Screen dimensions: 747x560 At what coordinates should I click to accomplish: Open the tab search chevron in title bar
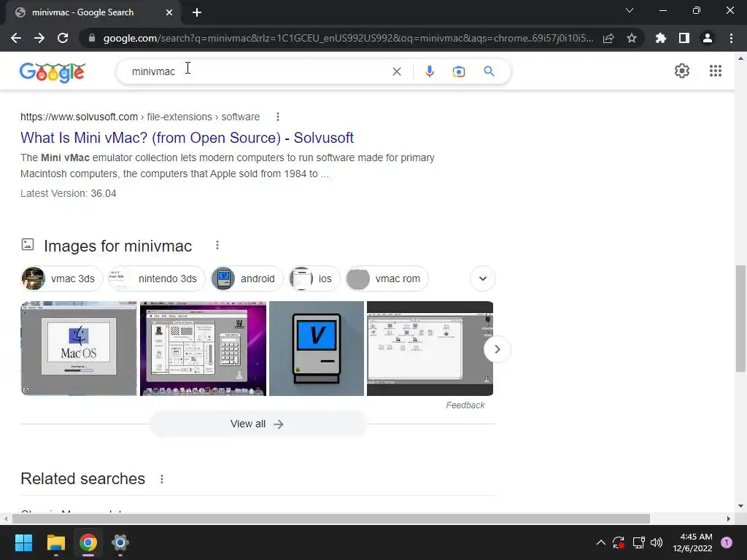(x=630, y=10)
